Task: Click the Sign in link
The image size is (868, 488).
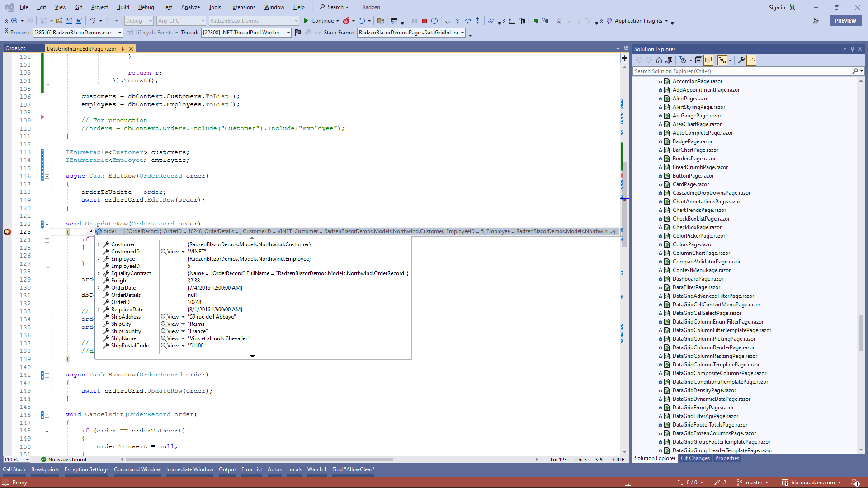Action: point(776,7)
